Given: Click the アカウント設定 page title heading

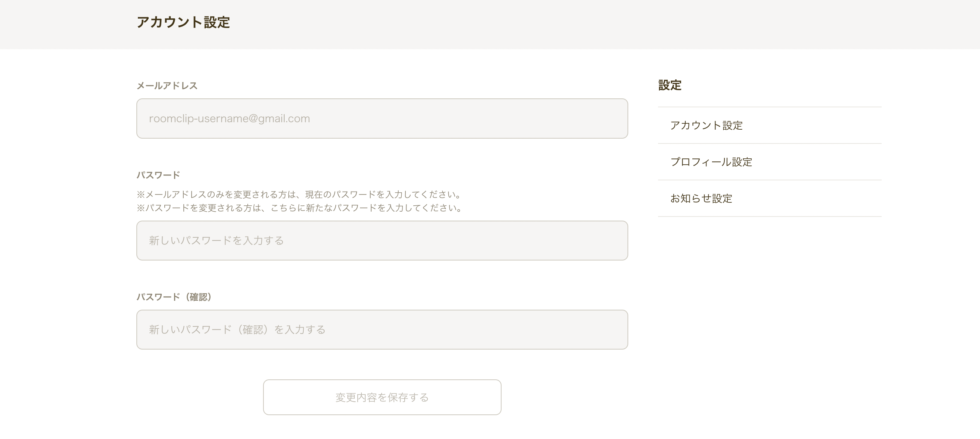Looking at the screenshot, I should 183,22.
